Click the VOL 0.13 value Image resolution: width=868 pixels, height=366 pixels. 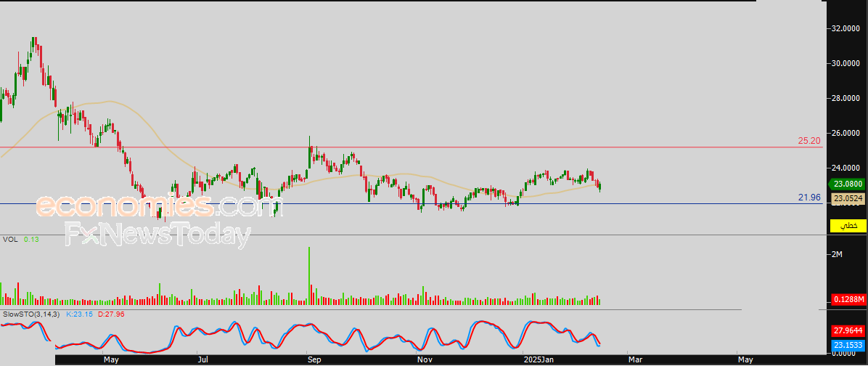[31, 239]
